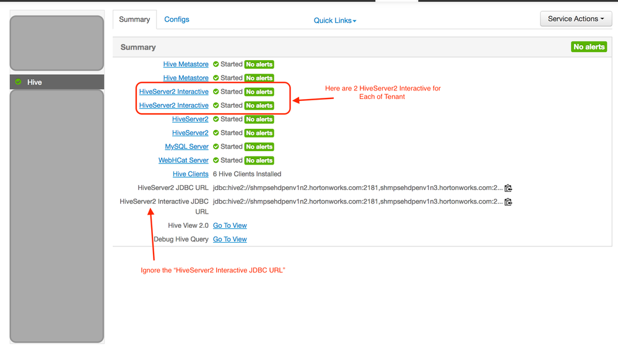This screenshot has width=618, height=364.
Task: Switch to the Configs tab
Action: coord(176,19)
